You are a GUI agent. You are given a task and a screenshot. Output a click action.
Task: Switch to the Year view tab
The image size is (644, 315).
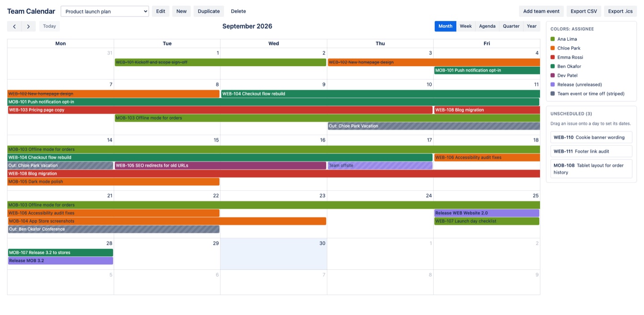(532, 26)
